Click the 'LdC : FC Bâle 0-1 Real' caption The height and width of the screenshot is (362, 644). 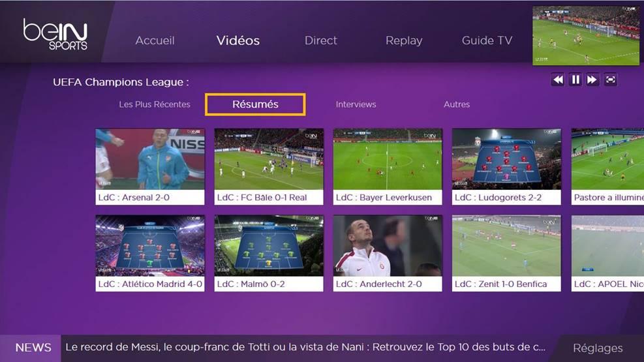(262, 198)
